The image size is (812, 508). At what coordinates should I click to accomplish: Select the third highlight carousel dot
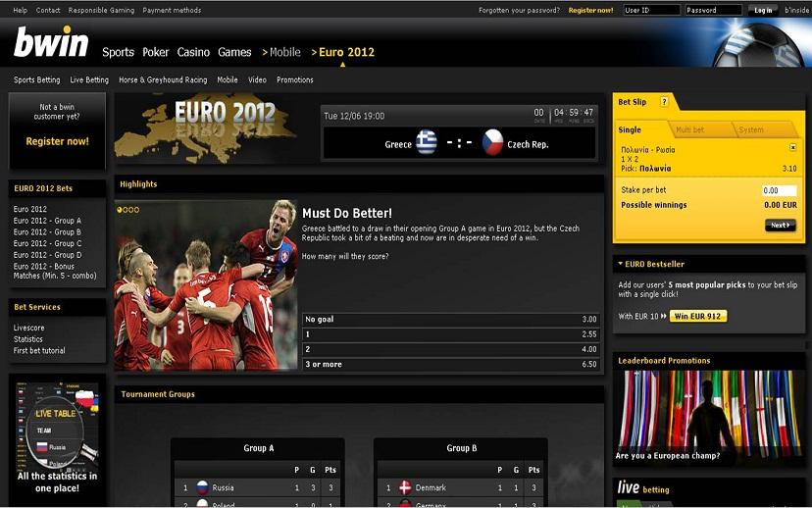tap(131, 210)
